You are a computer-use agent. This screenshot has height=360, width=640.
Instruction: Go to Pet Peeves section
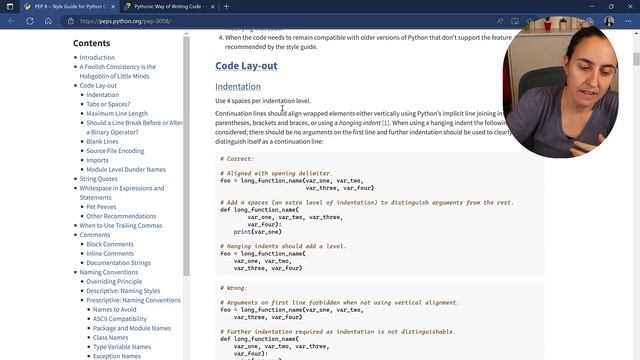pyautogui.click(x=101, y=207)
